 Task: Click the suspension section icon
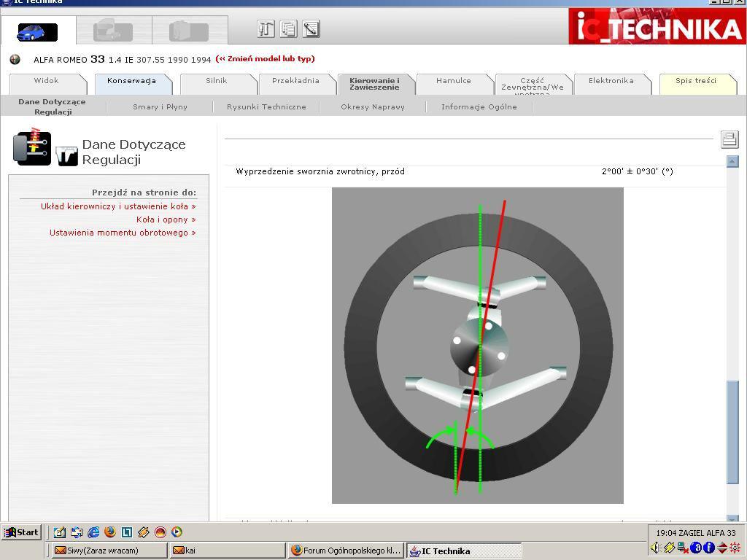click(31, 147)
